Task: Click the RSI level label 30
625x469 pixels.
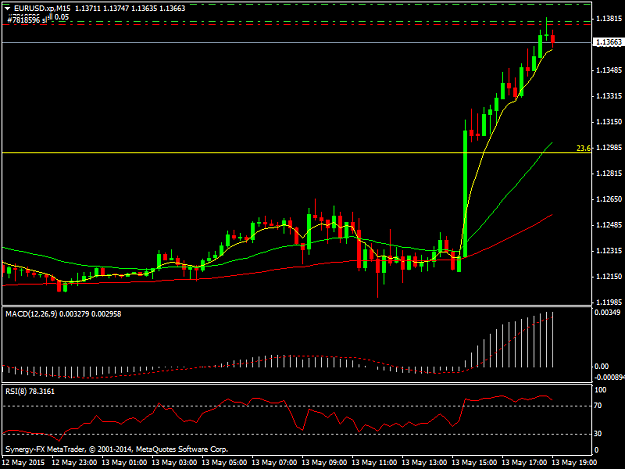Action: [598, 434]
